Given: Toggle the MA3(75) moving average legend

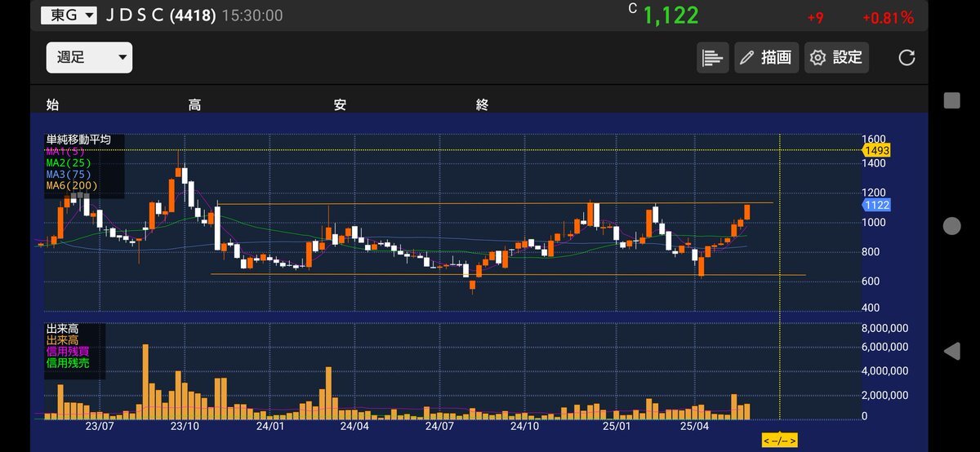Looking at the screenshot, I should point(68,174).
